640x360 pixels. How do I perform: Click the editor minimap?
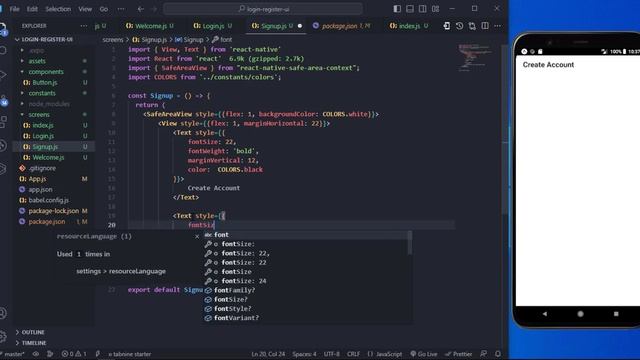[476, 57]
